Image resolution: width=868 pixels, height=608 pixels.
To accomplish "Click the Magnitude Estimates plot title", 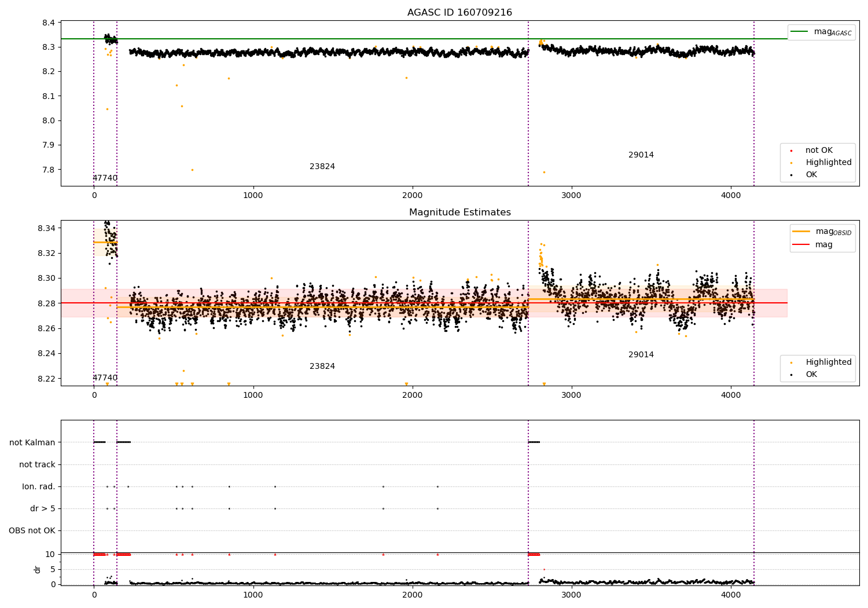I will [x=459, y=213].
